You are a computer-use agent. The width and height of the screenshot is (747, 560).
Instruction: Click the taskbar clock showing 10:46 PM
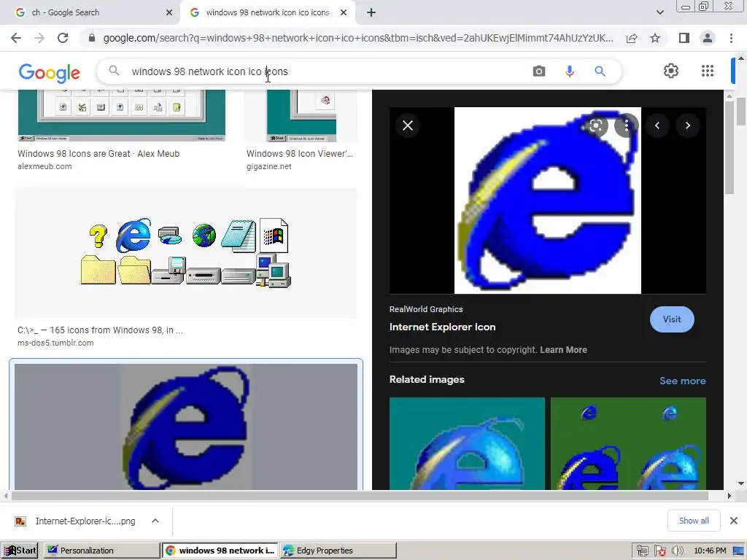(710, 551)
